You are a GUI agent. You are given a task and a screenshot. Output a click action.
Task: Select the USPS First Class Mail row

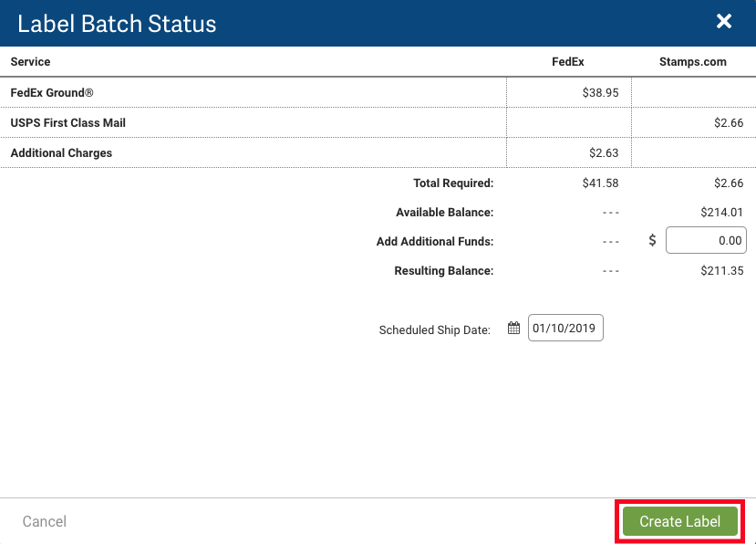click(x=67, y=123)
